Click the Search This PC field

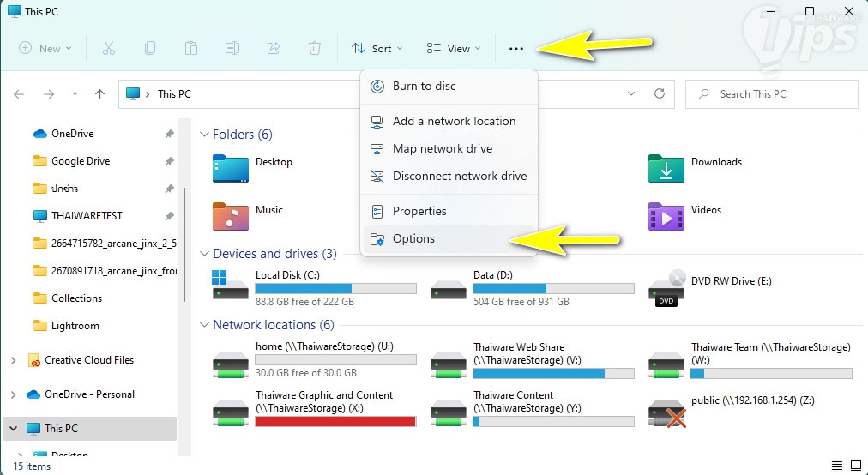[x=772, y=94]
